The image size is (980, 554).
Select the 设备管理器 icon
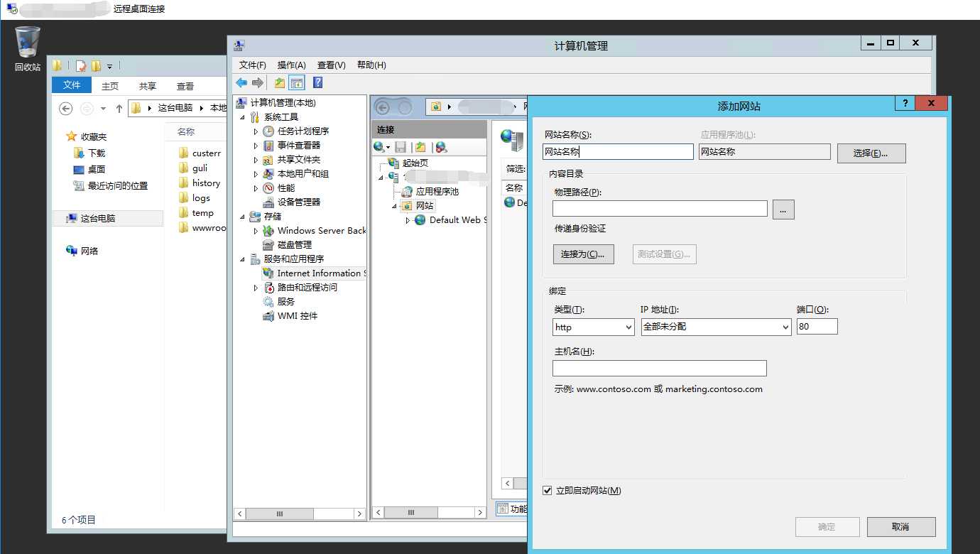(x=268, y=202)
